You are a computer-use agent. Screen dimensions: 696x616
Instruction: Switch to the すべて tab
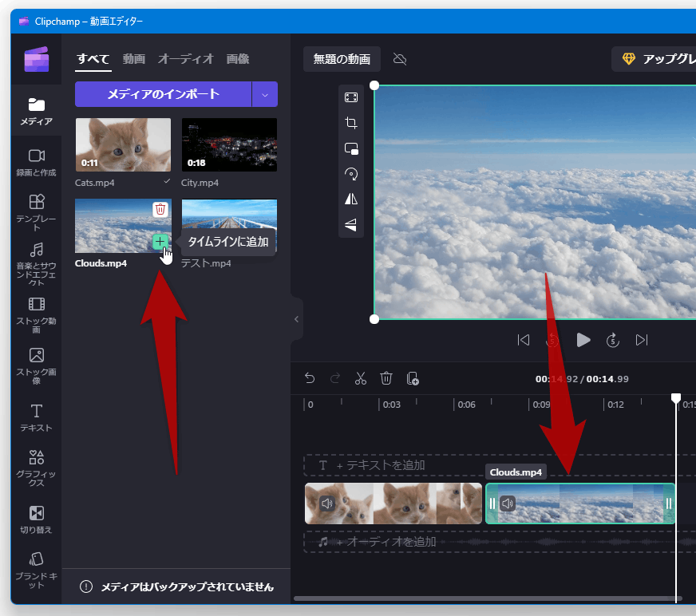point(93,59)
